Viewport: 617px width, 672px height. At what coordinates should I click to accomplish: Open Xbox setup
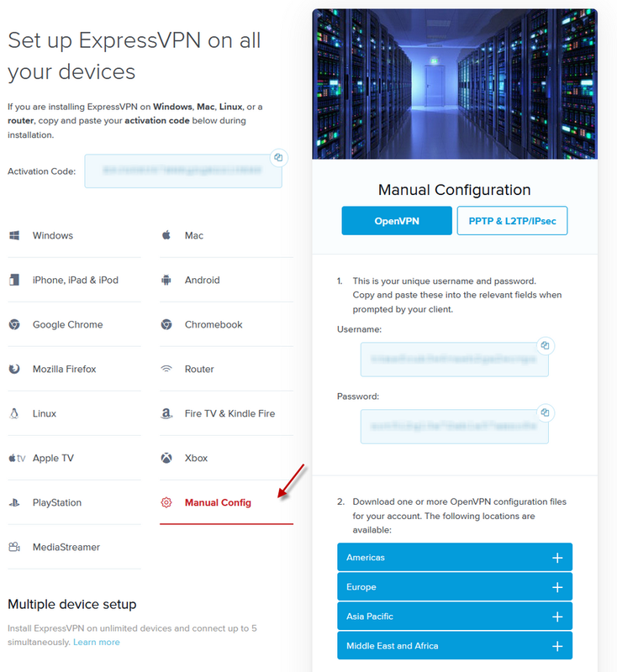click(226, 459)
